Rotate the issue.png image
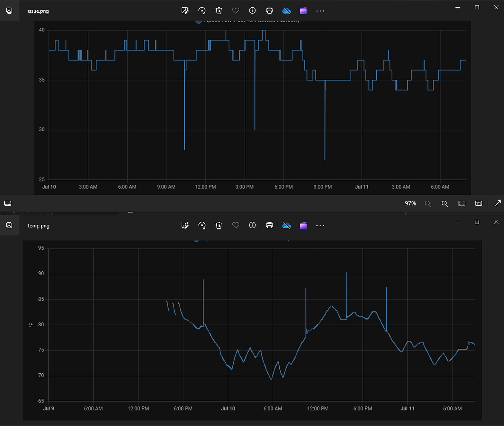This screenshot has width=504, height=426. tap(202, 11)
